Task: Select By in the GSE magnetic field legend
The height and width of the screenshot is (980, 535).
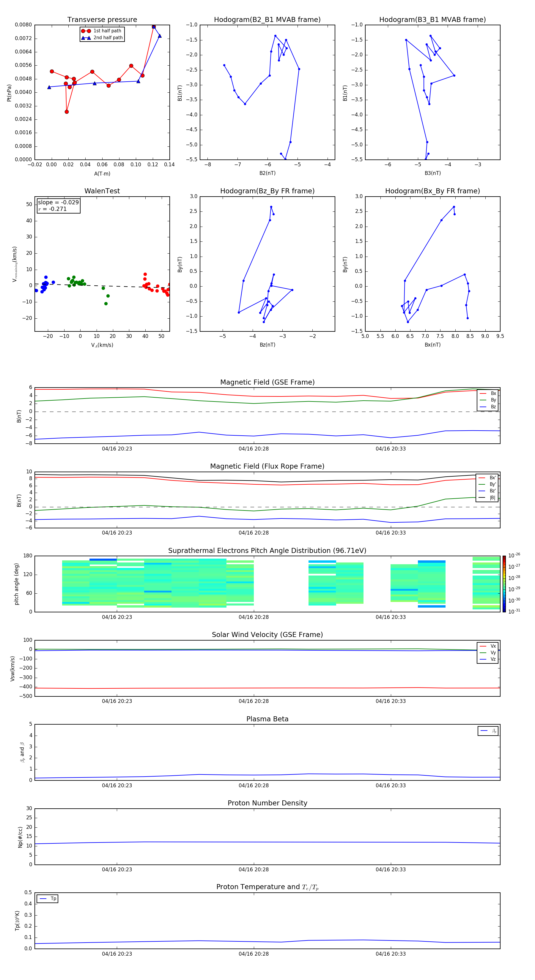Action: [x=488, y=400]
